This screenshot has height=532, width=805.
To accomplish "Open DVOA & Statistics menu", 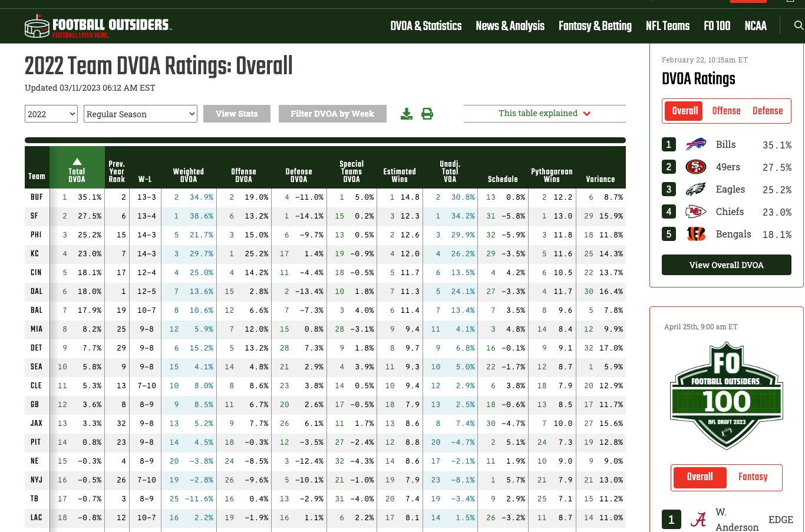I will (x=426, y=26).
